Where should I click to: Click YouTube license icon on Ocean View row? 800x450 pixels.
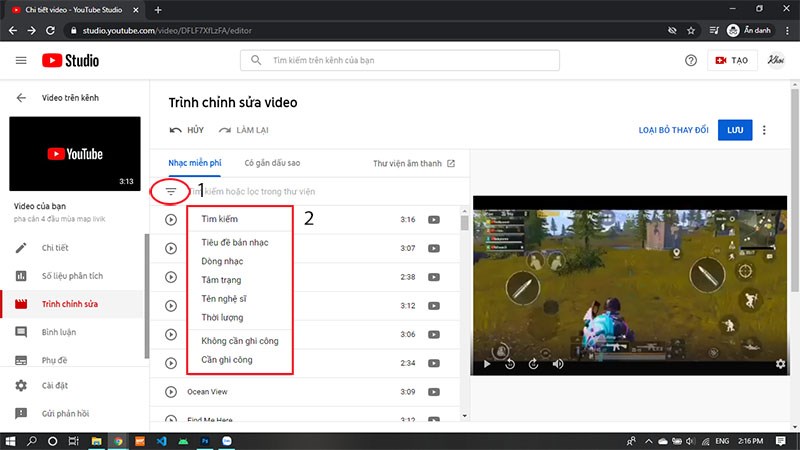click(x=434, y=392)
